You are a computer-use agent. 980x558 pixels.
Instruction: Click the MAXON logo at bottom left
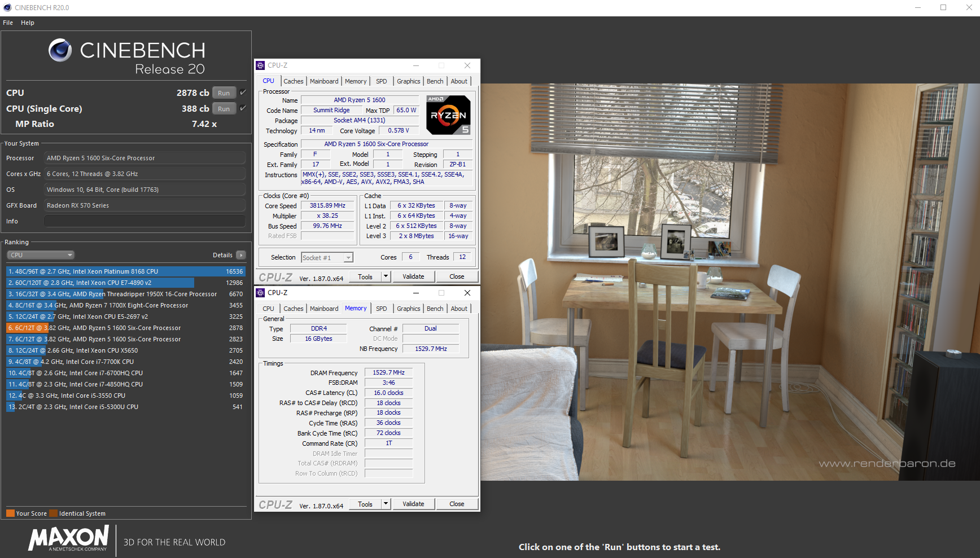[68, 539]
